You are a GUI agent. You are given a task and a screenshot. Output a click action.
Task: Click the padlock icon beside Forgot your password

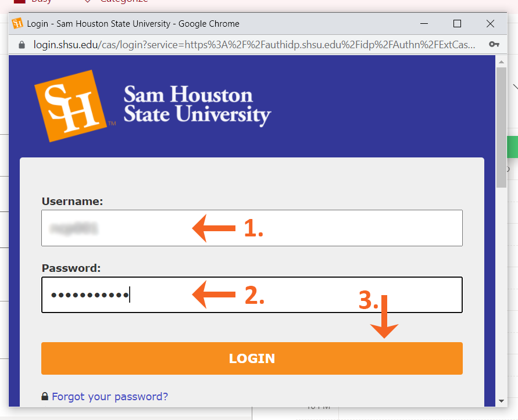tap(45, 396)
